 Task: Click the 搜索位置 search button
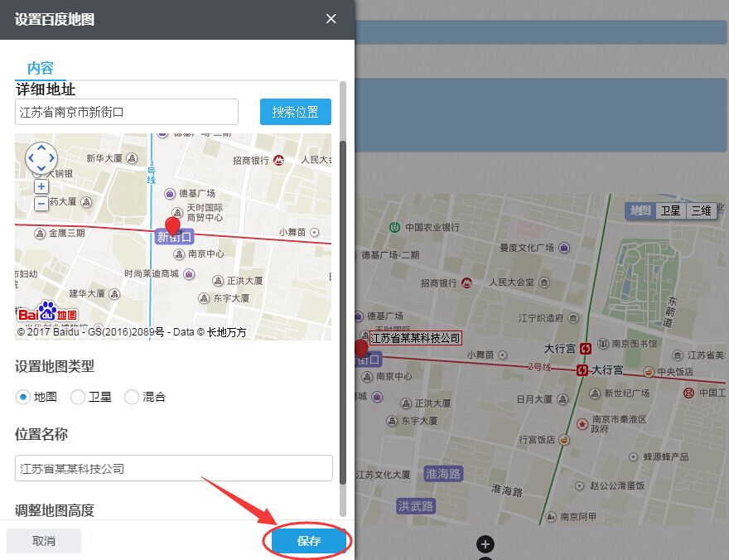295,112
